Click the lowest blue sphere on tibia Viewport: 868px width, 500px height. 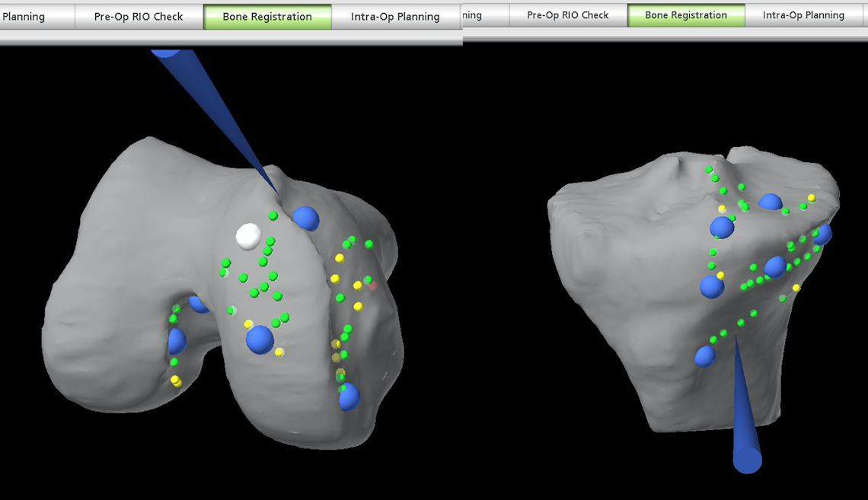click(705, 355)
